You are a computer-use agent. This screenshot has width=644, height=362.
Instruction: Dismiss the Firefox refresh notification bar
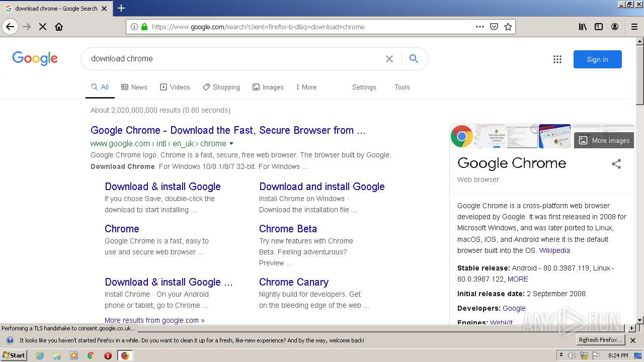click(x=633, y=340)
